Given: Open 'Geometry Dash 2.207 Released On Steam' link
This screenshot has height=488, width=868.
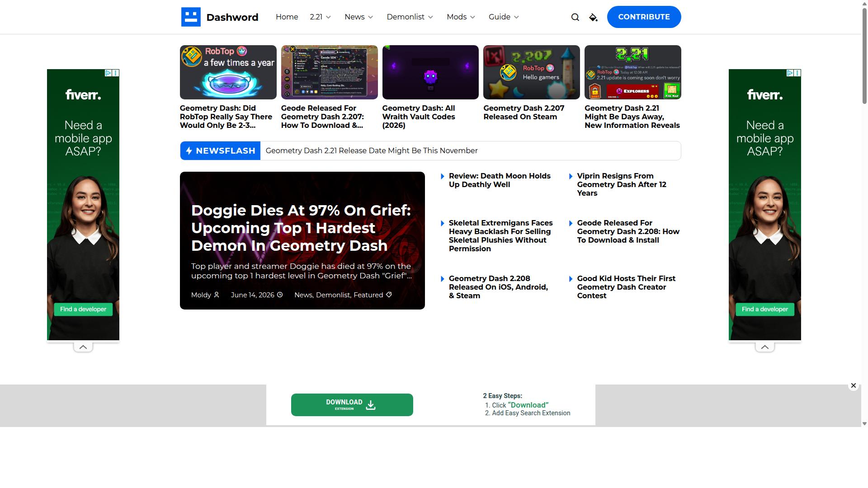Looking at the screenshot, I should [x=524, y=113].
